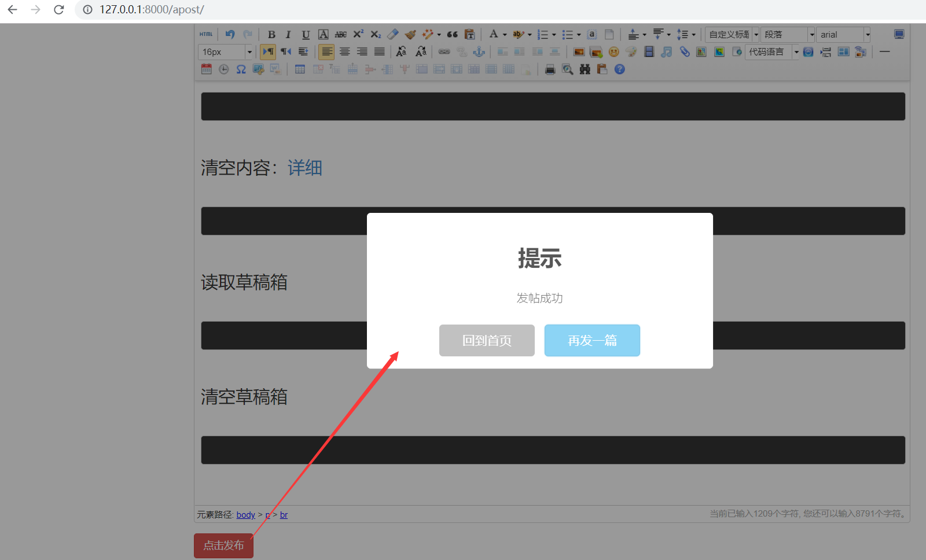The height and width of the screenshot is (560, 926).
Task: Click the blue help question icon
Action: [620, 69]
